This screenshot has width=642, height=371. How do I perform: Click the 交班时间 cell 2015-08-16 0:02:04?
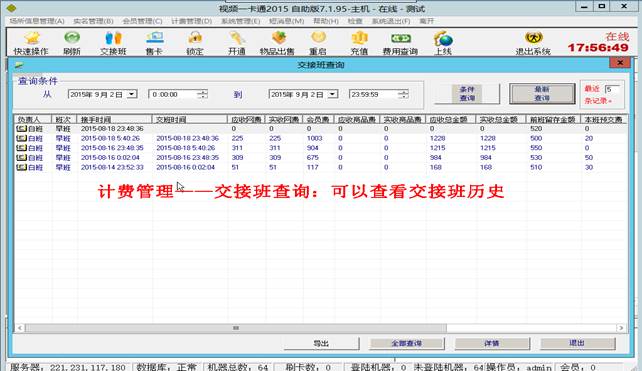tap(185, 167)
